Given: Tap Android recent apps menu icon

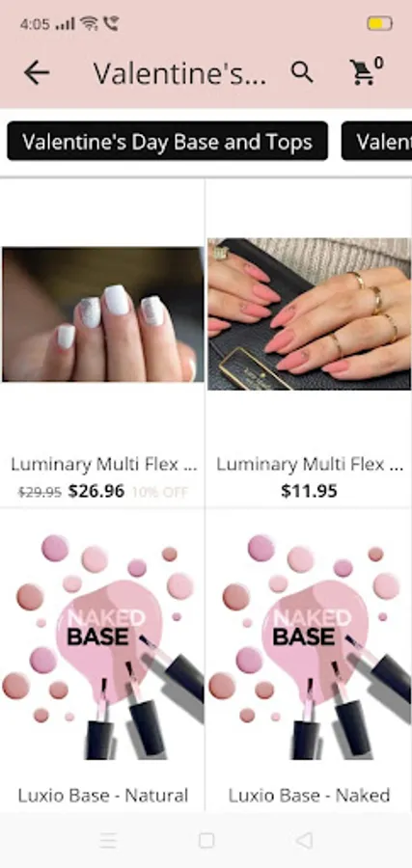Looking at the screenshot, I should coord(108,840).
